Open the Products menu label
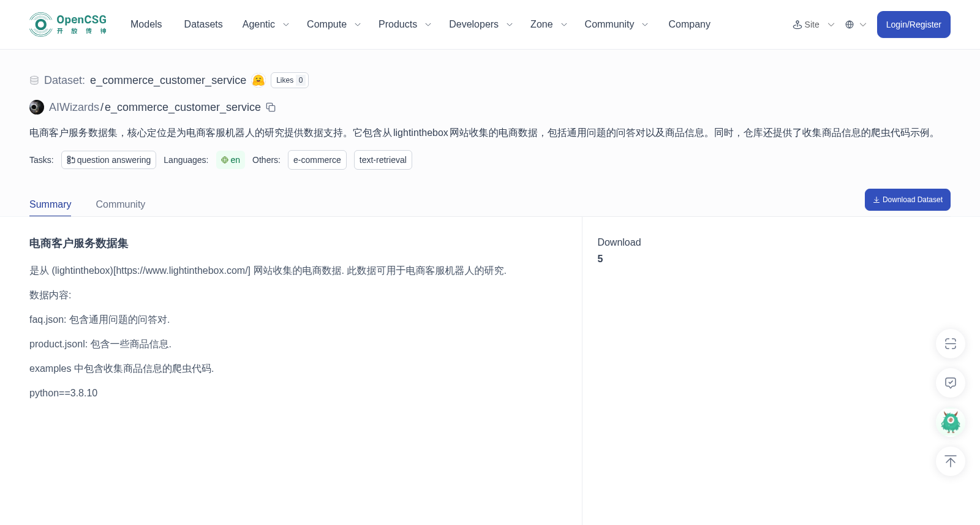The width and height of the screenshot is (980, 525). [398, 25]
